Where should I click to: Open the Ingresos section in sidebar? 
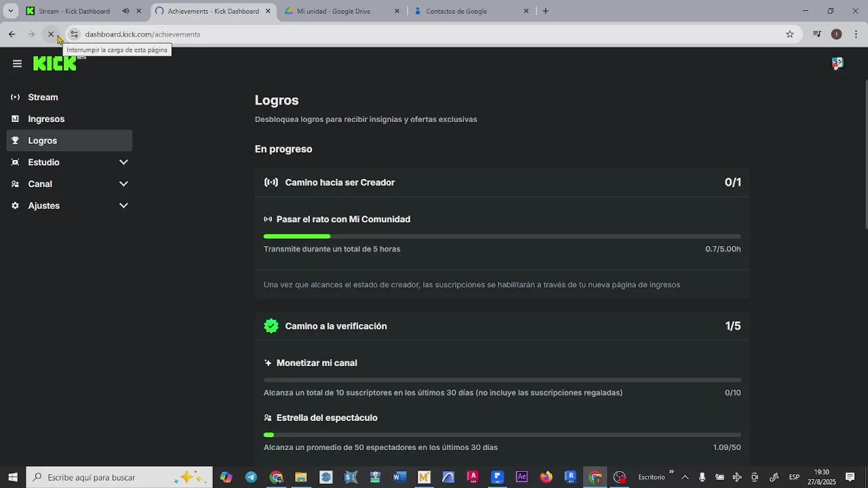69,119
